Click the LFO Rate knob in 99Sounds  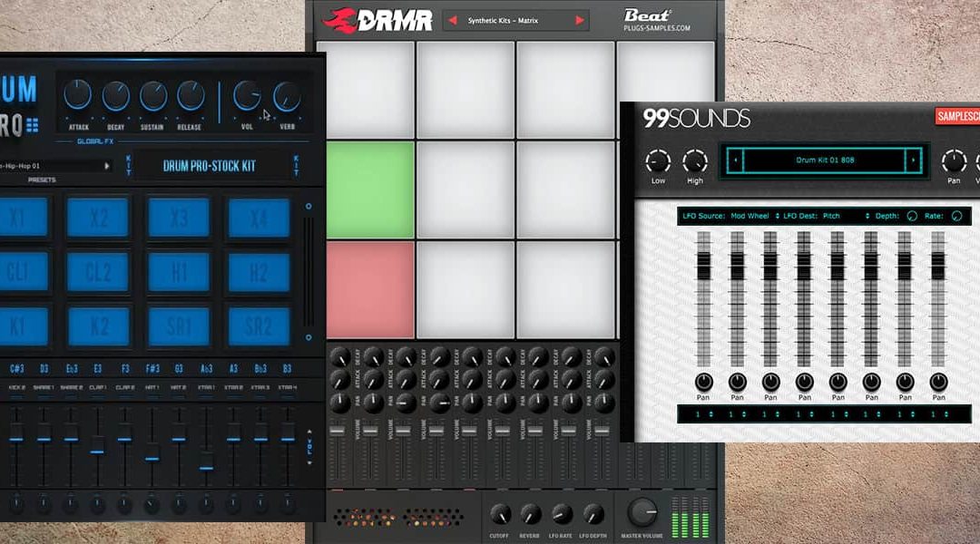(x=956, y=217)
